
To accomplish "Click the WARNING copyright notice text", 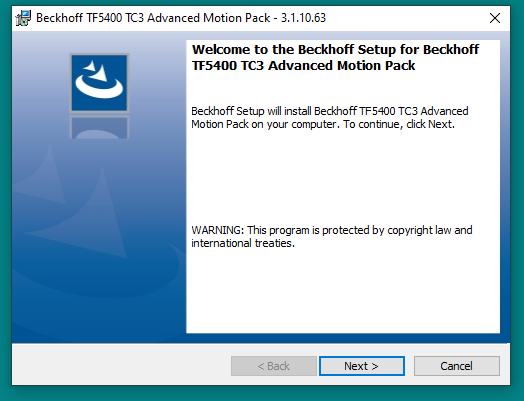I will click(x=332, y=237).
